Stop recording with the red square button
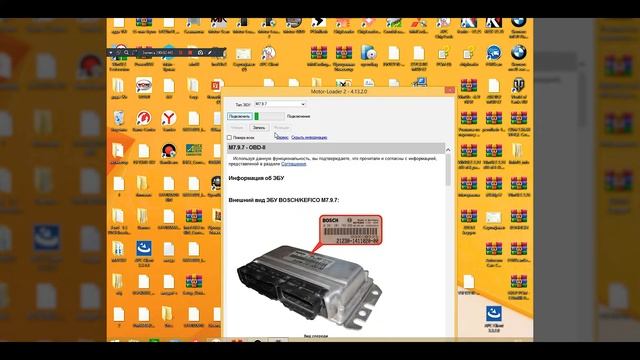This screenshot has width=640, height=360. (x=190, y=53)
